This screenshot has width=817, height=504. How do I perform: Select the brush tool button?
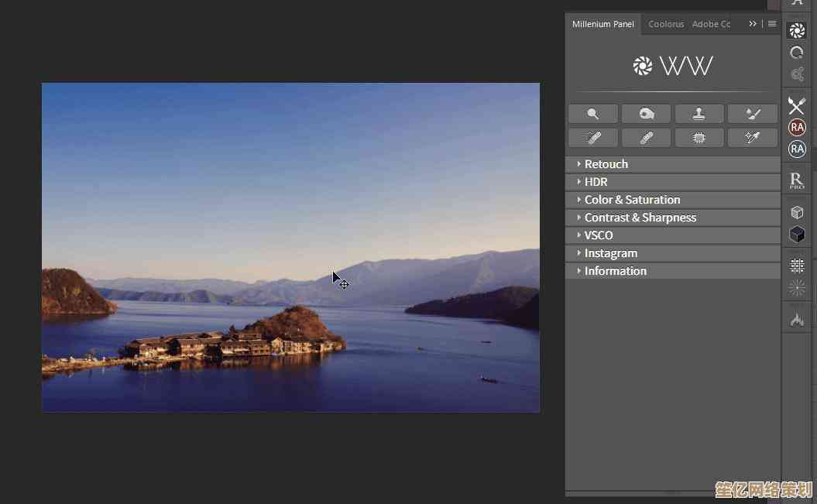752,114
